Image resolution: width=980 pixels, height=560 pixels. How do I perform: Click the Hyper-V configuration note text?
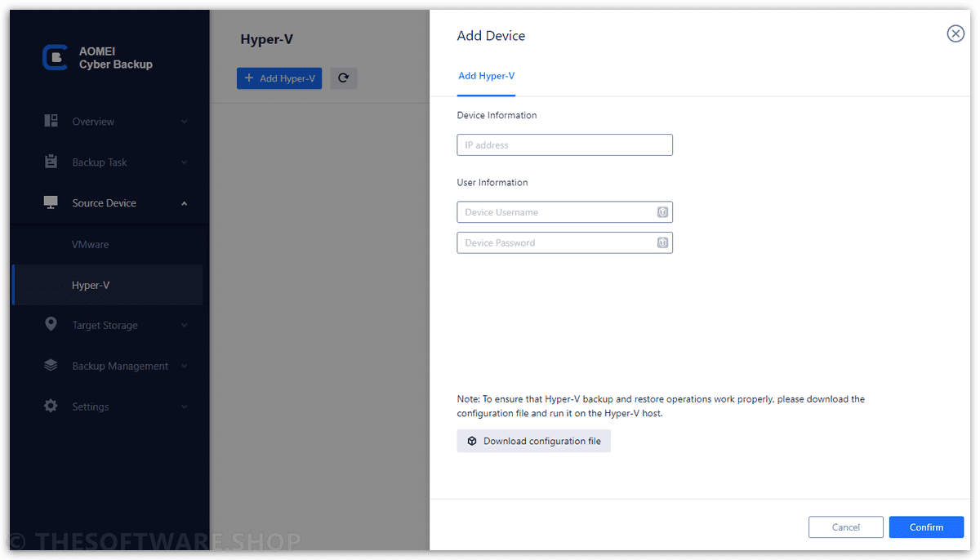pyautogui.click(x=661, y=407)
